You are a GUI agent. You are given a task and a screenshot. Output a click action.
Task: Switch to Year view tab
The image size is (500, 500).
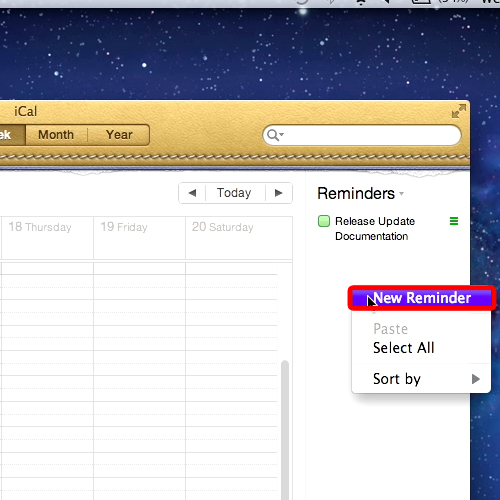(x=119, y=135)
